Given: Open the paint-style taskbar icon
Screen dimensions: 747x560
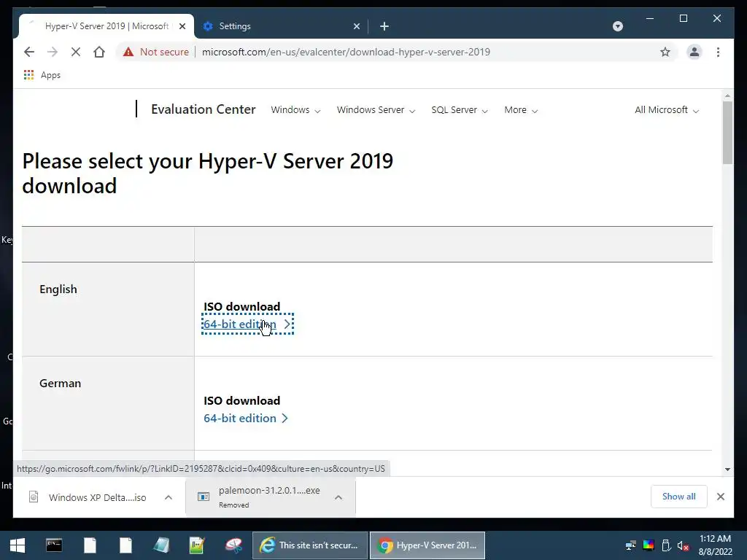Looking at the screenshot, I should (233, 545).
